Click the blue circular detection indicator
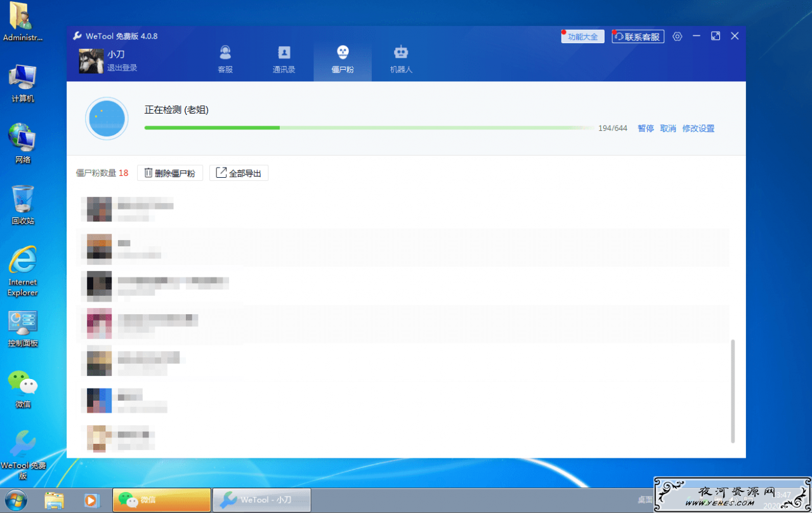Image resolution: width=812 pixels, height=513 pixels. 107,119
